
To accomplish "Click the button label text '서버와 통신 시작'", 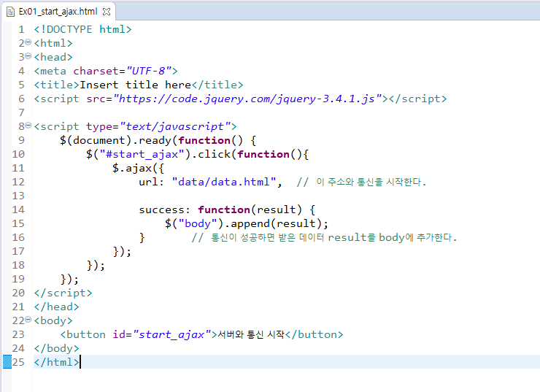I will tap(251, 334).
